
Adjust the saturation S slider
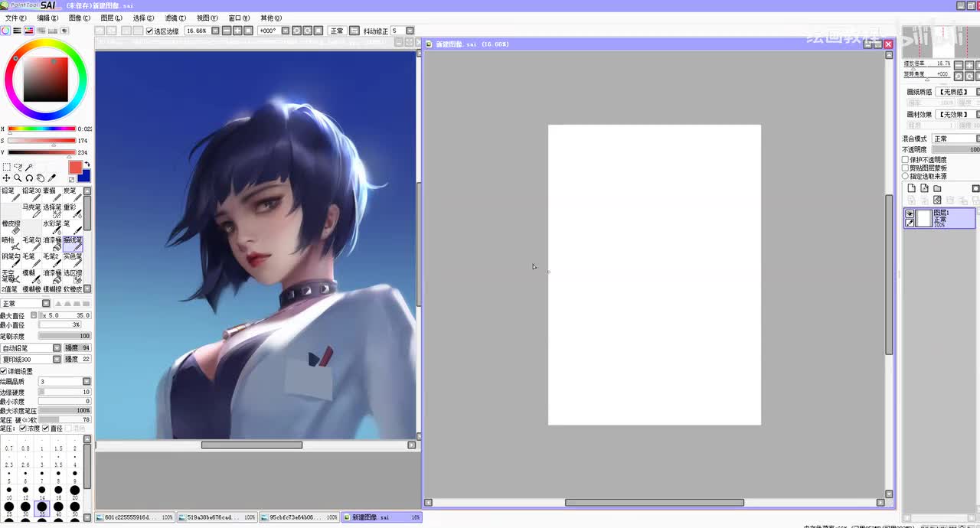41,140
